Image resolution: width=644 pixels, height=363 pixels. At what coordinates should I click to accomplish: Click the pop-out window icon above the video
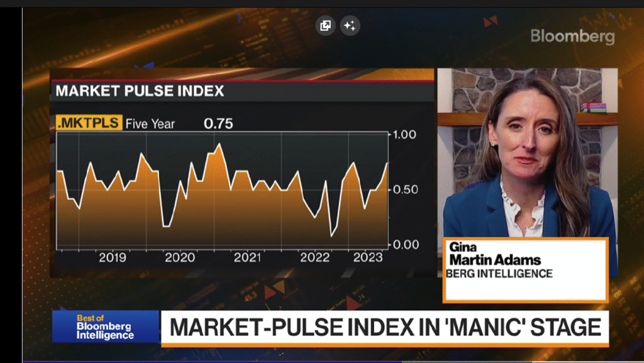point(325,26)
